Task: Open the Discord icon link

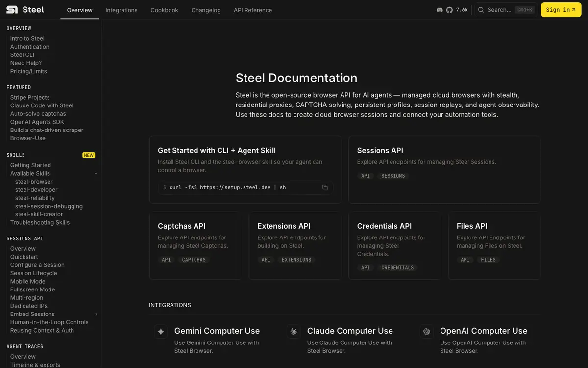Action: pos(440,10)
